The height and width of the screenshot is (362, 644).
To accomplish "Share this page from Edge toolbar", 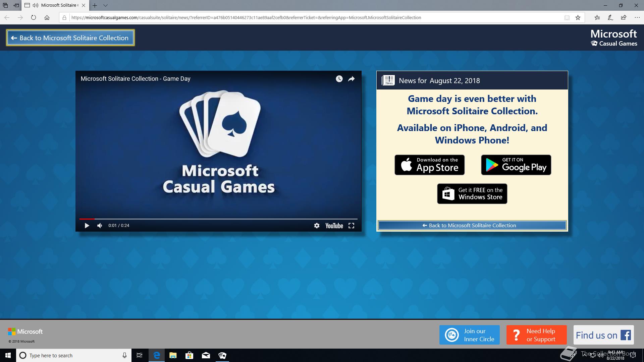I will (x=624, y=17).
